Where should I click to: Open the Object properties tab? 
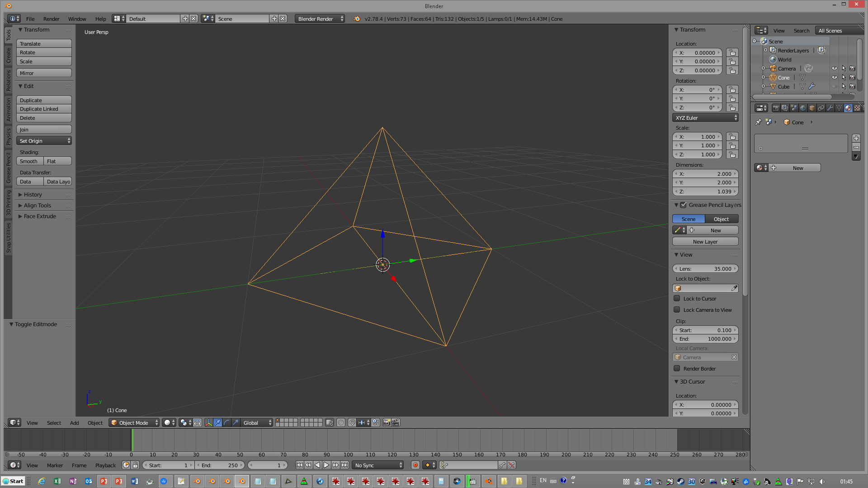[812, 108]
